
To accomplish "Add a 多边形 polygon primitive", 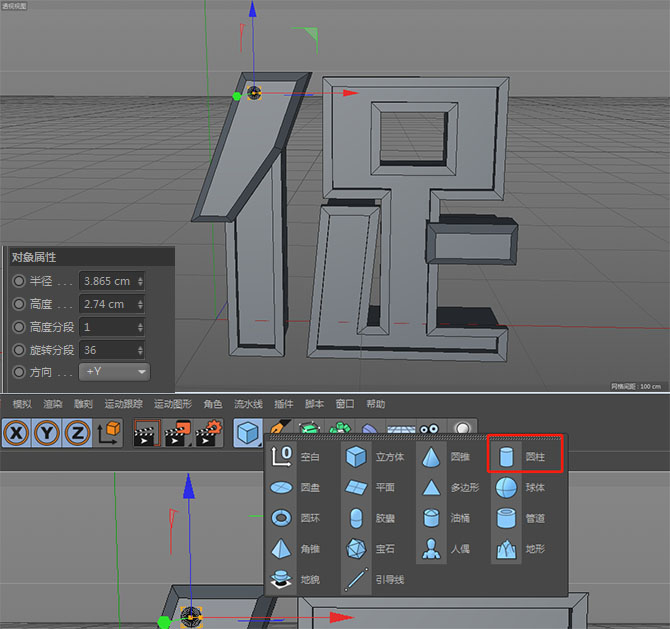I will click(450, 487).
